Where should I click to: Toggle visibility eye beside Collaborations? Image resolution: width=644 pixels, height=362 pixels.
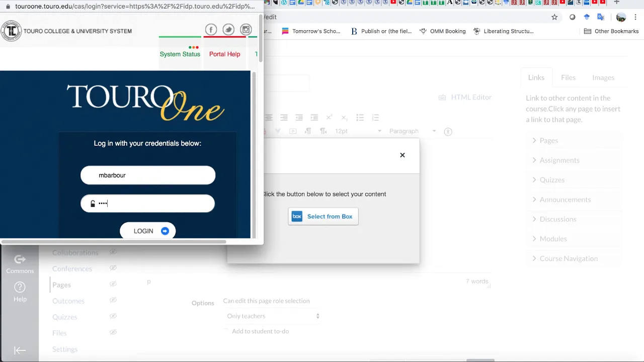[113, 252]
